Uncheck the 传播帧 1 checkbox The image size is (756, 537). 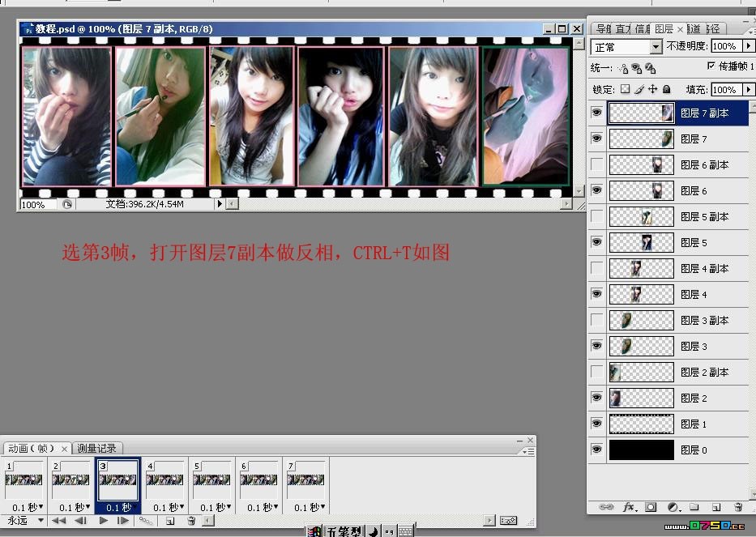click(711, 66)
